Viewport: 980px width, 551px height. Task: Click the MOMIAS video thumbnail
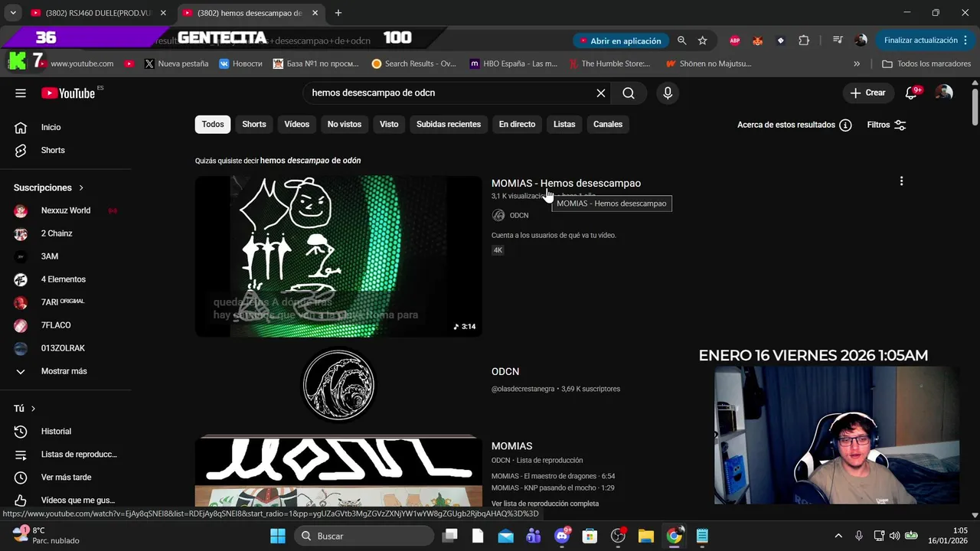pos(338,256)
